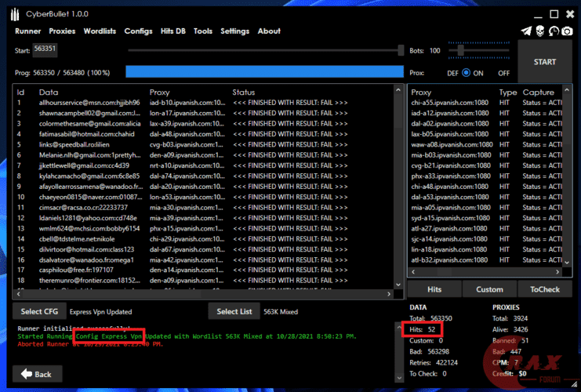Click the Proxy column header in data list
This screenshot has width=581, height=392.
(159, 93)
